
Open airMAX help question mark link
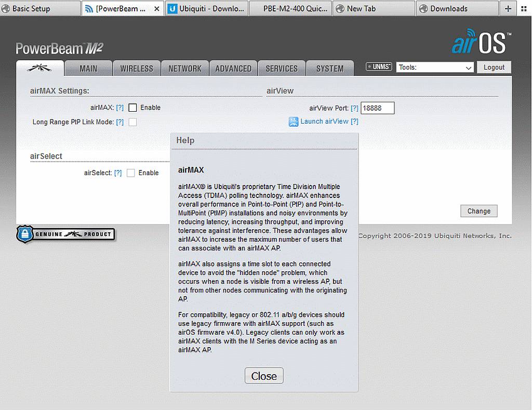(120, 108)
